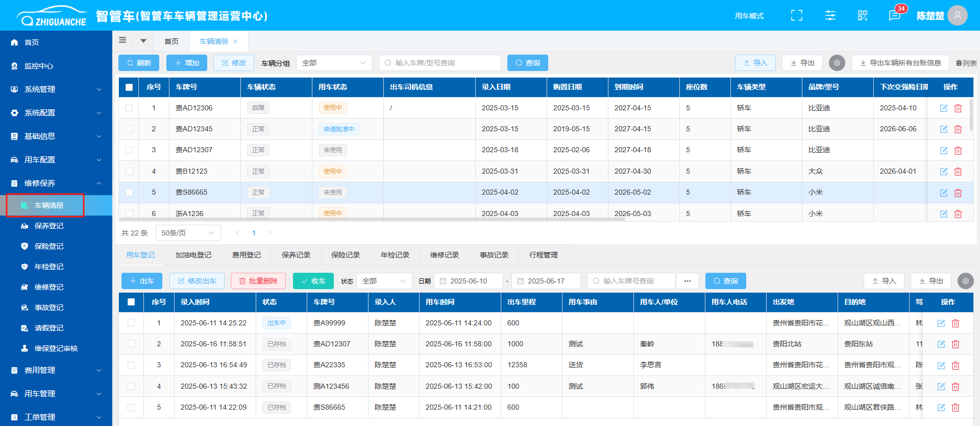980x426 pixels.
Task: Switch to the 加油电登记 tab
Action: 193,255
